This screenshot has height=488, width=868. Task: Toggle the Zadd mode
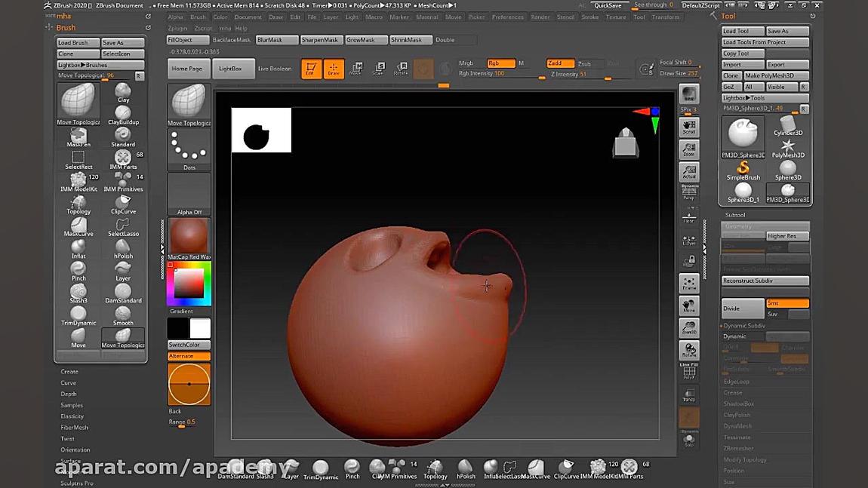(x=559, y=63)
